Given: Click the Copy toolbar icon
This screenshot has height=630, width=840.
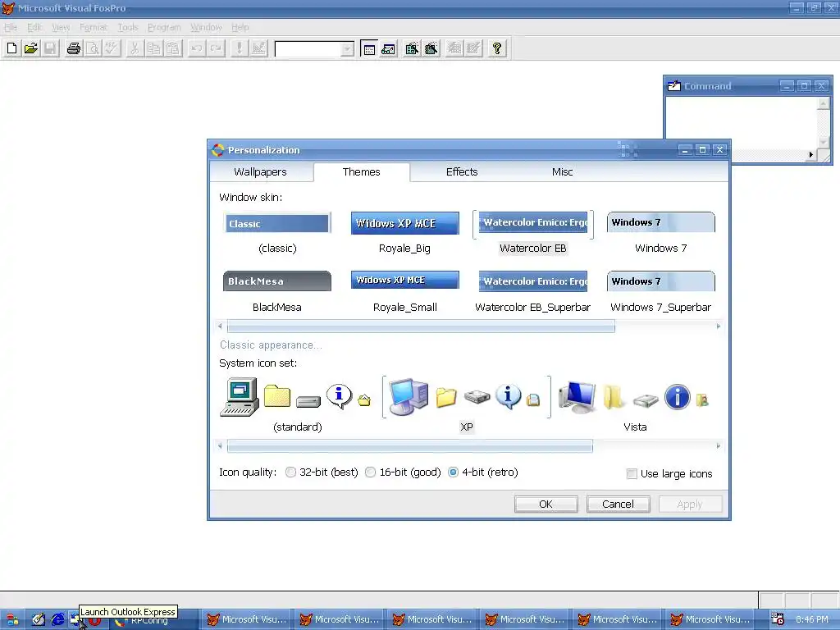Looking at the screenshot, I should [153, 48].
